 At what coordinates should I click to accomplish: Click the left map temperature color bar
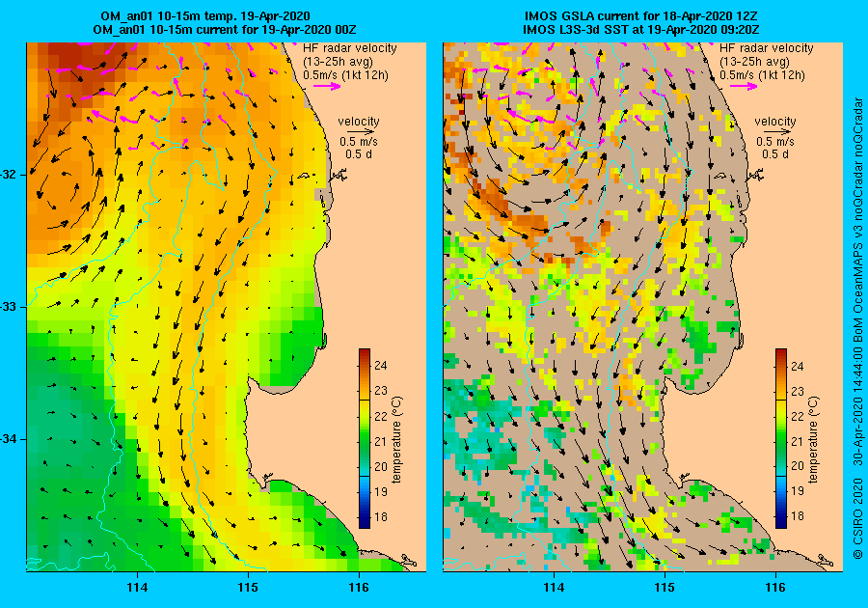click(x=365, y=438)
